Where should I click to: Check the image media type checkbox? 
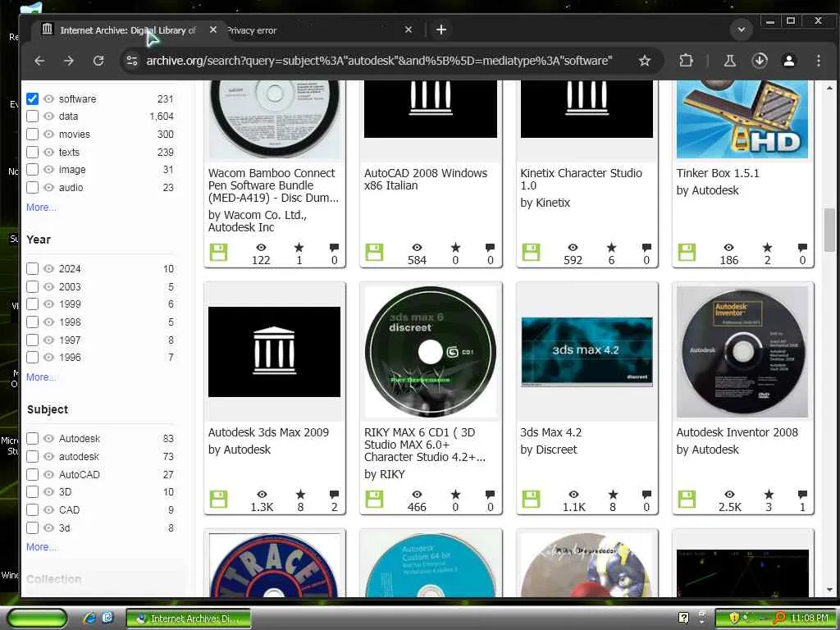click(x=32, y=170)
